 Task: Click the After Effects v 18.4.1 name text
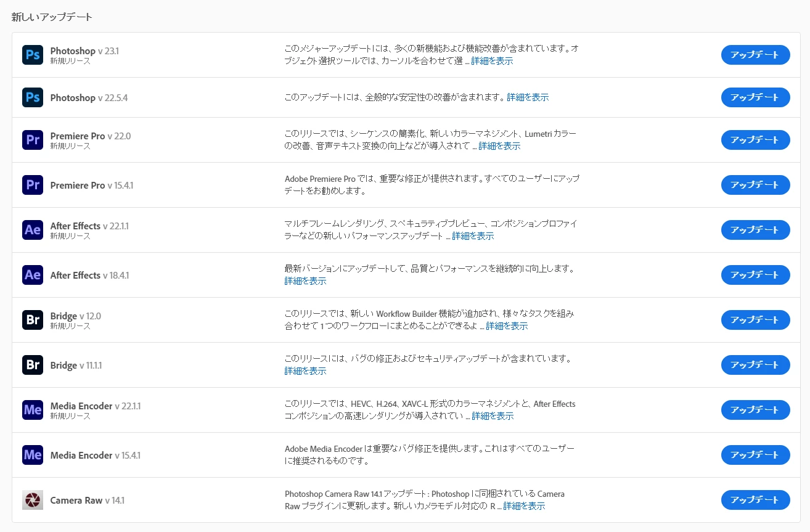89,276
